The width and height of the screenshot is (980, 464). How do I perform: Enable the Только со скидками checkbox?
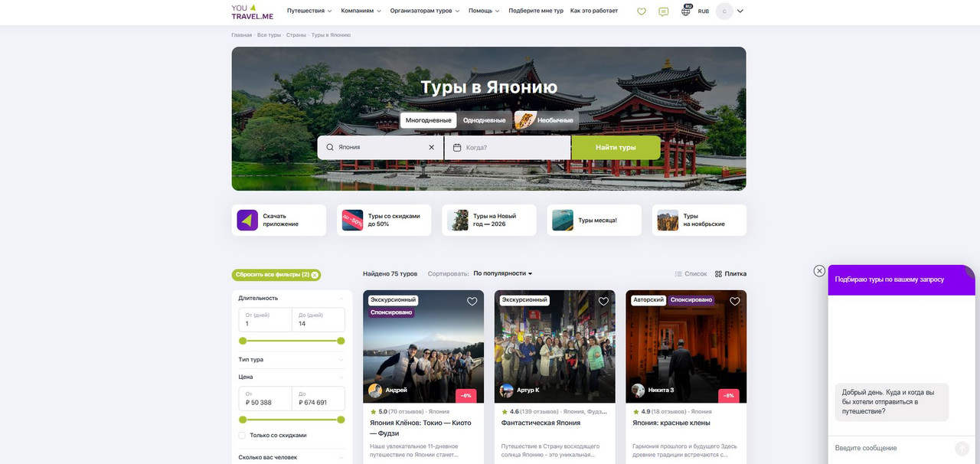tap(243, 434)
